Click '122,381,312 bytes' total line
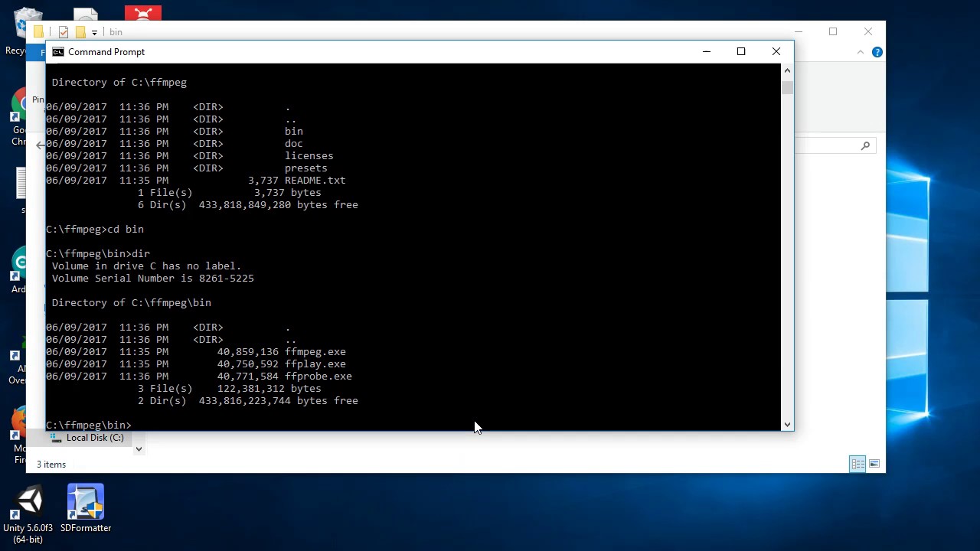This screenshot has height=551, width=980. click(269, 389)
